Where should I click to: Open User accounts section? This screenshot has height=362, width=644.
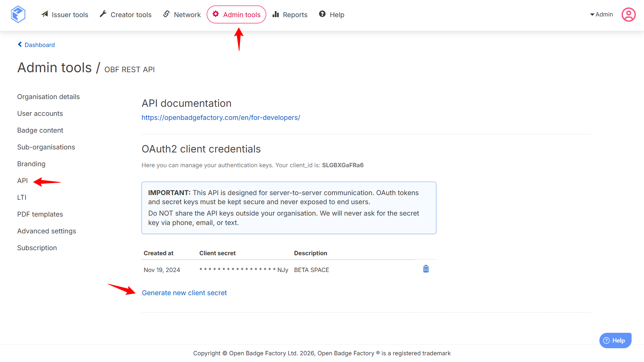(40, 114)
